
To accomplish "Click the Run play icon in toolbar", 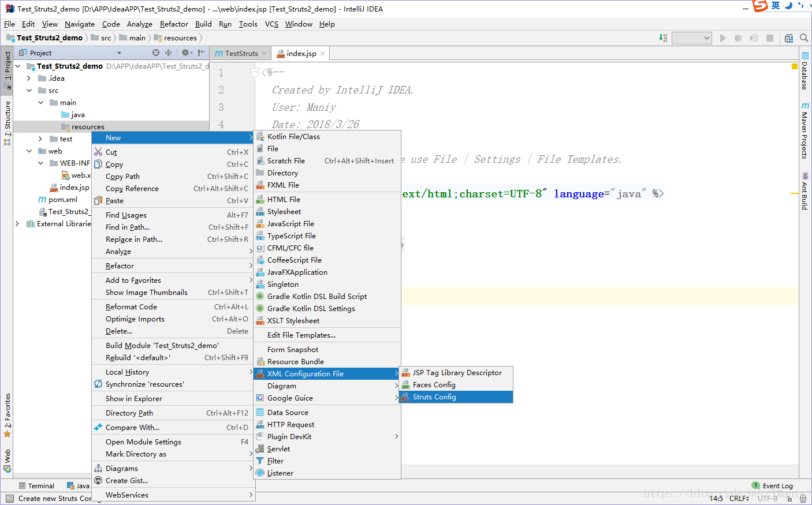I will pyautogui.click(x=723, y=38).
